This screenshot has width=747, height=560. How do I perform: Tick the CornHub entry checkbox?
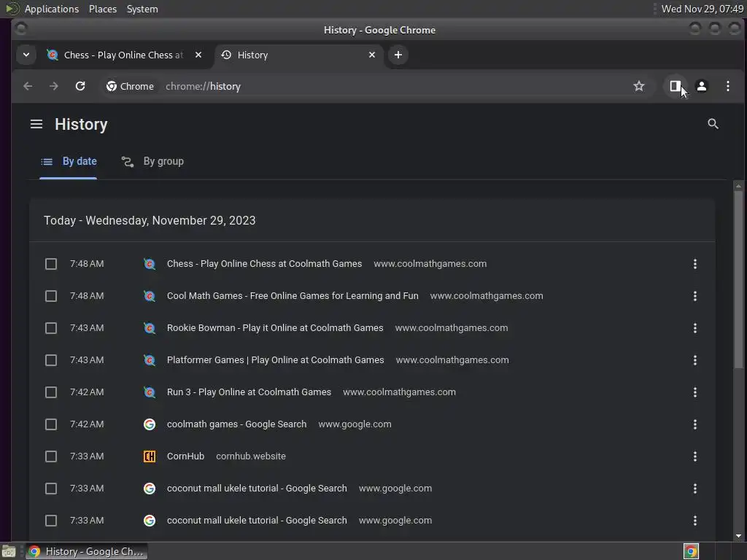point(51,456)
